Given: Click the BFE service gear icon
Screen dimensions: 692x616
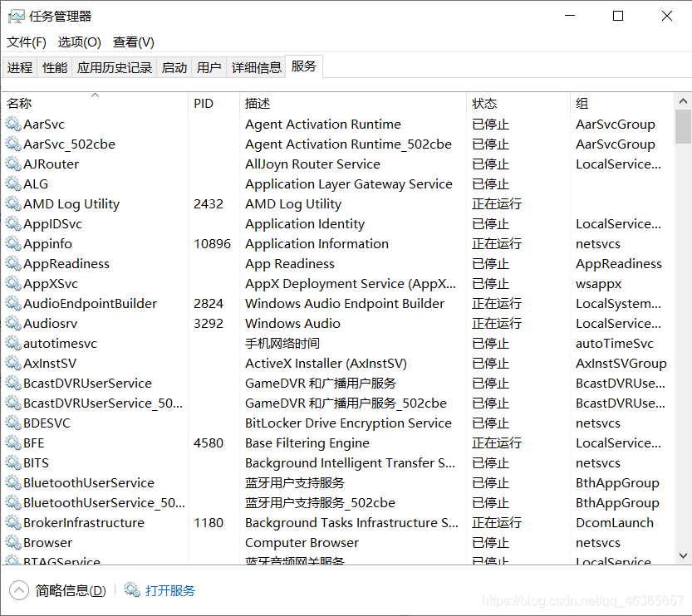Looking at the screenshot, I should tap(13, 443).
